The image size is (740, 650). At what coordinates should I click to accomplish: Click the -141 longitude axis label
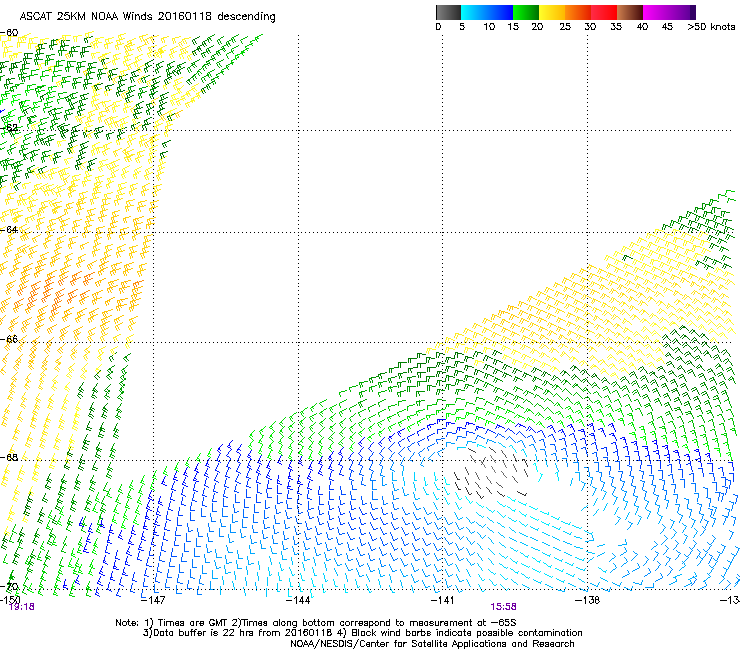click(442, 600)
